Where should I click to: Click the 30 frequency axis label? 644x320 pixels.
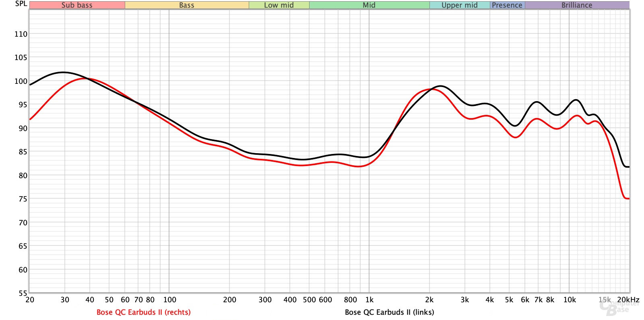[65, 300]
